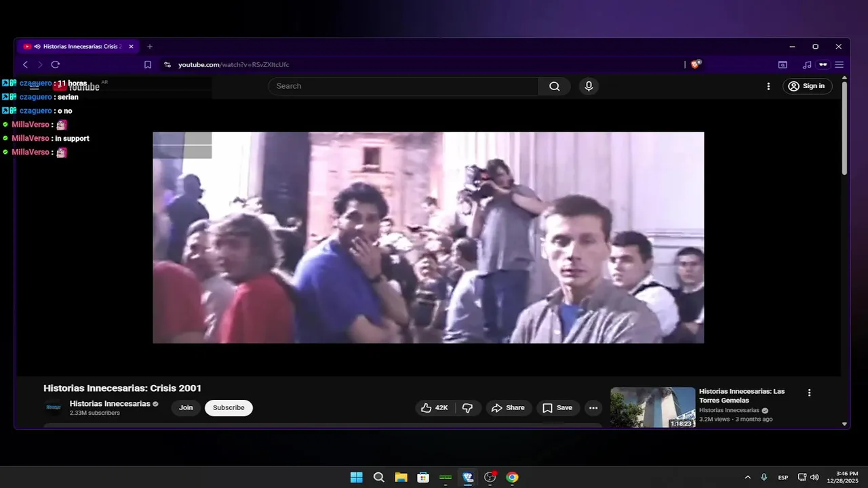Go to YouTube home via logo
Viewport: 868px width, 488px height.
(x=76, y=86)
